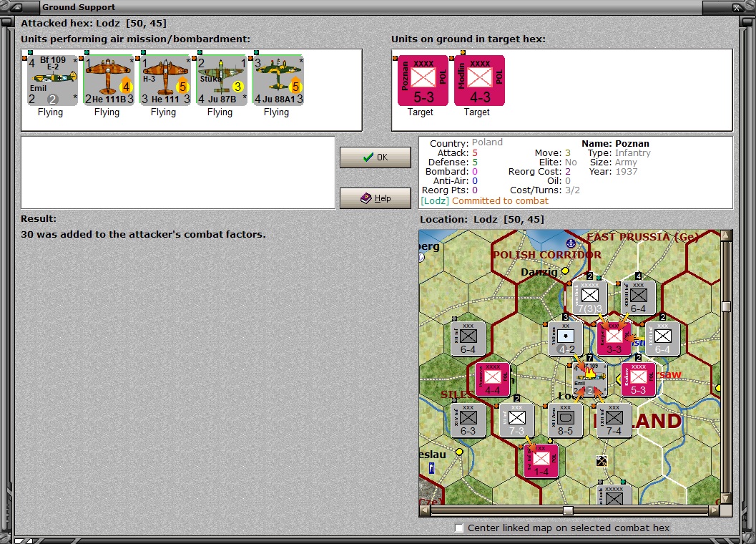Click the 'Cost/Turns: 3/2' value
Viewport: 756px width, 544px height.
[x=572, y=190]
